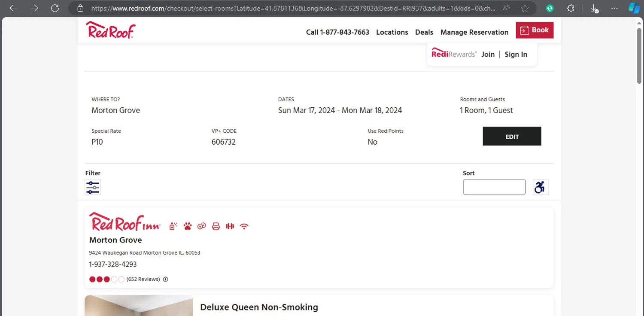
Task: Go back to the previous page
Action: (13, 8)
